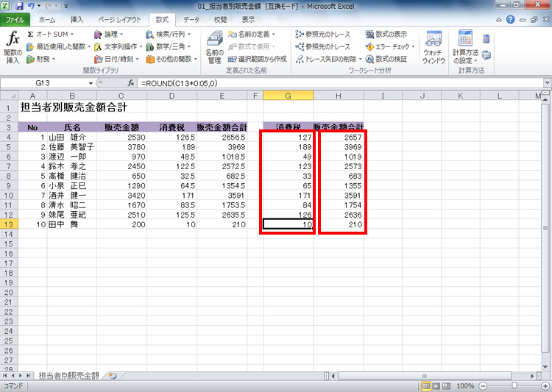Open the Watch Window (ウォッチ ウィンドウ)
Image resolution: width=552 pixels, height=392 pixels.
click(x=434, y=47)
